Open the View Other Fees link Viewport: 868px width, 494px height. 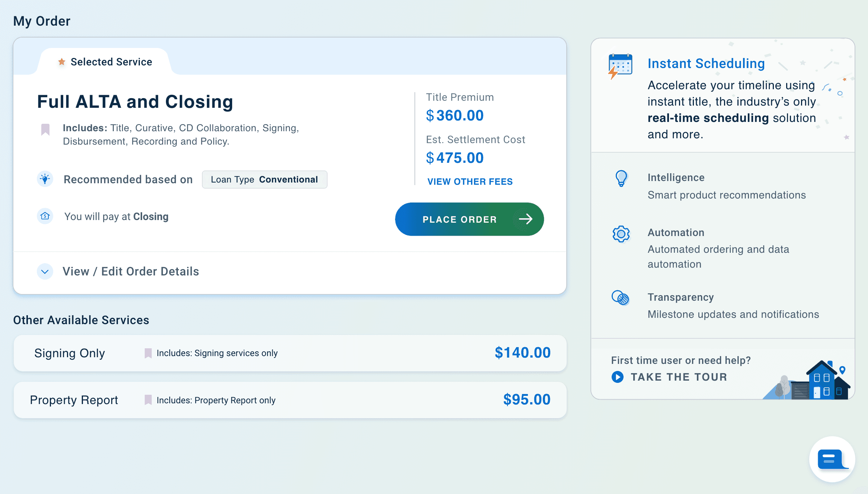click(x=470, y=181)
